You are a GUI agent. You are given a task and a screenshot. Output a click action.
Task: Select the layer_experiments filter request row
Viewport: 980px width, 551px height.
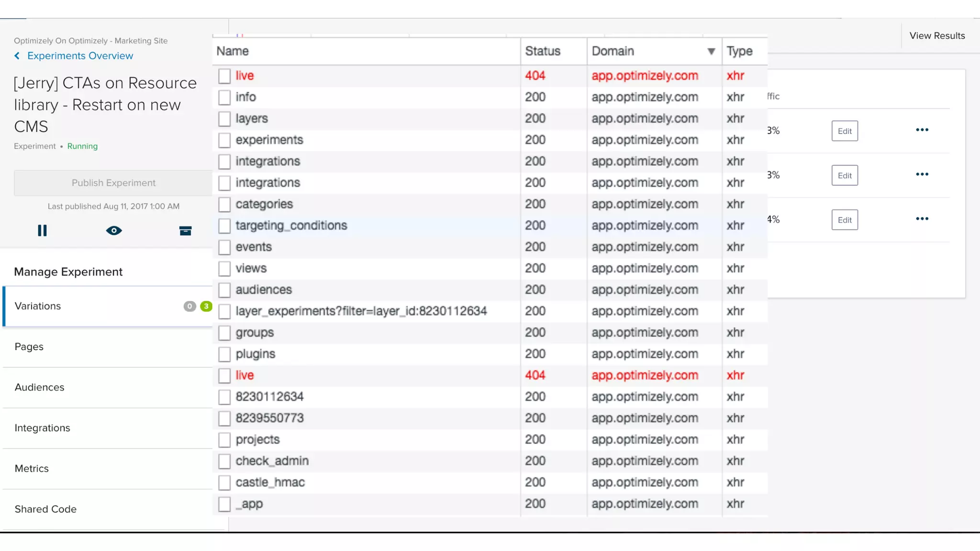tap(361, 311)
